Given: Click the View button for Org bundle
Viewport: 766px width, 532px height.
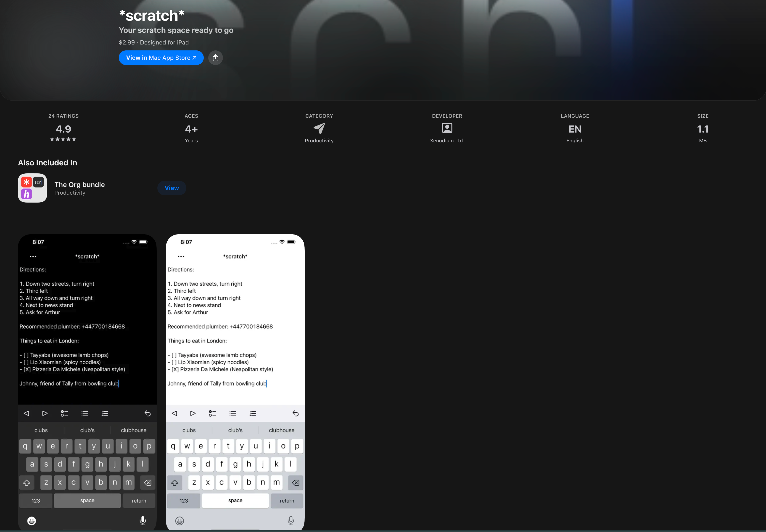Looking at the screenshot, I should tap(172, 188).
